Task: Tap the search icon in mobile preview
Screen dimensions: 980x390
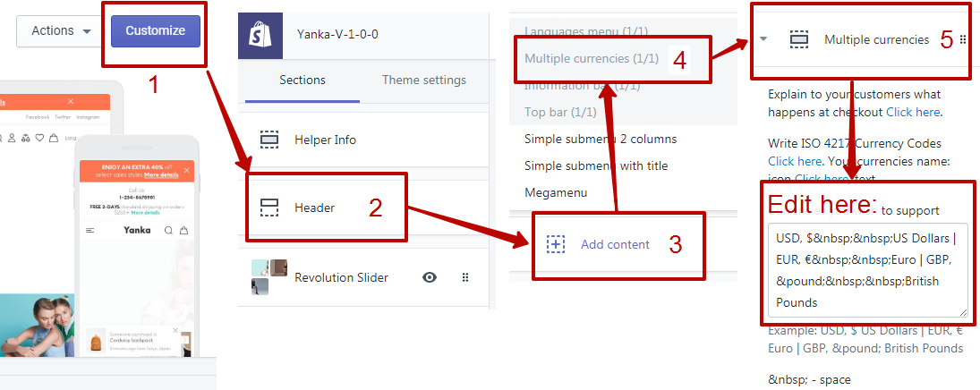Action: pyautogui.click(x=168, y=230)
